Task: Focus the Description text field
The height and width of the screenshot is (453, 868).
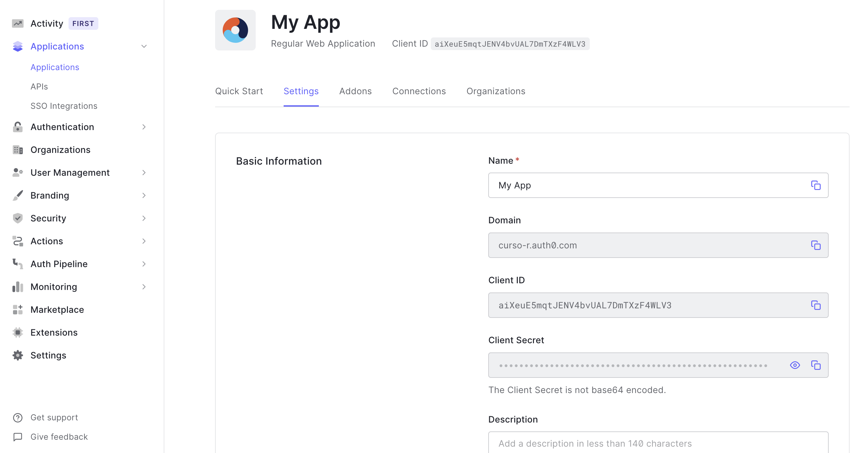Action: click(657, 443)
